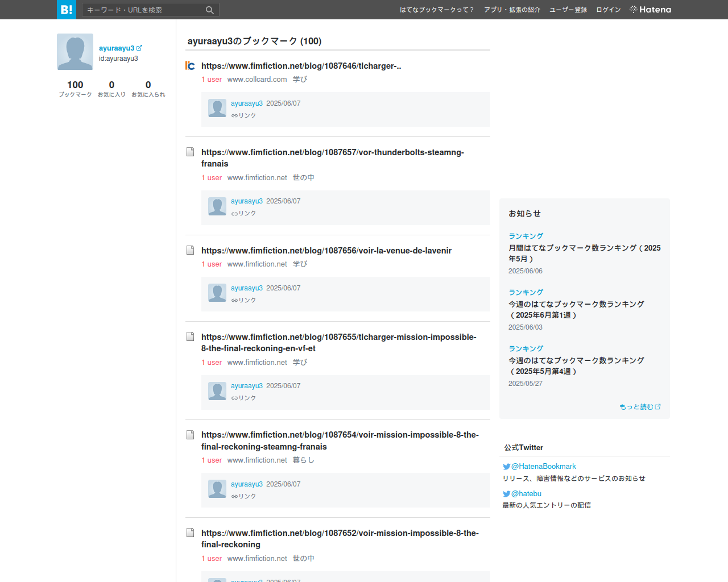
Task: Open はてなブックマークって? link
Action: (x=437, y=10)
